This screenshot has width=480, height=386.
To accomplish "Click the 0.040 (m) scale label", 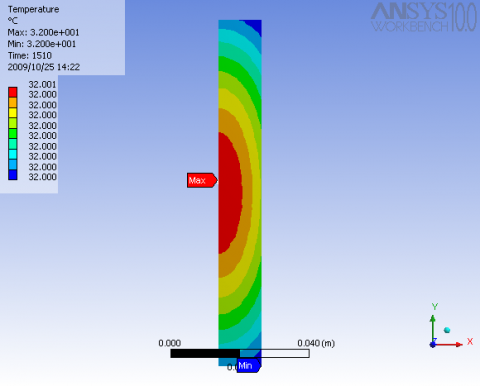I will (x=316, y=343).
